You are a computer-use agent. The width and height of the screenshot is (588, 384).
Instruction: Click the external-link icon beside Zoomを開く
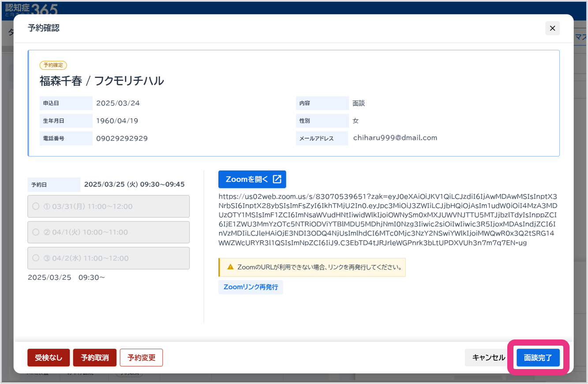coord(277,179)
